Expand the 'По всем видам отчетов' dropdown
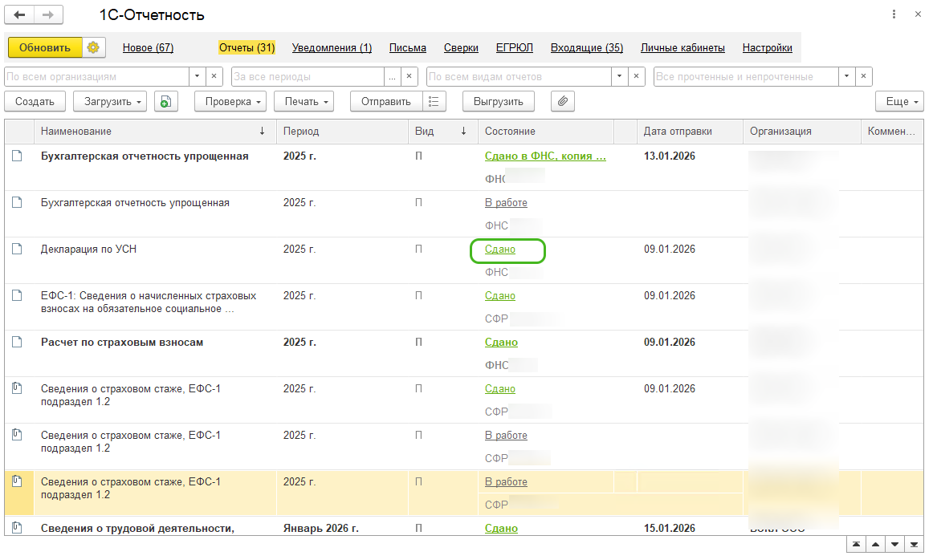 click(x=619, y=77)
